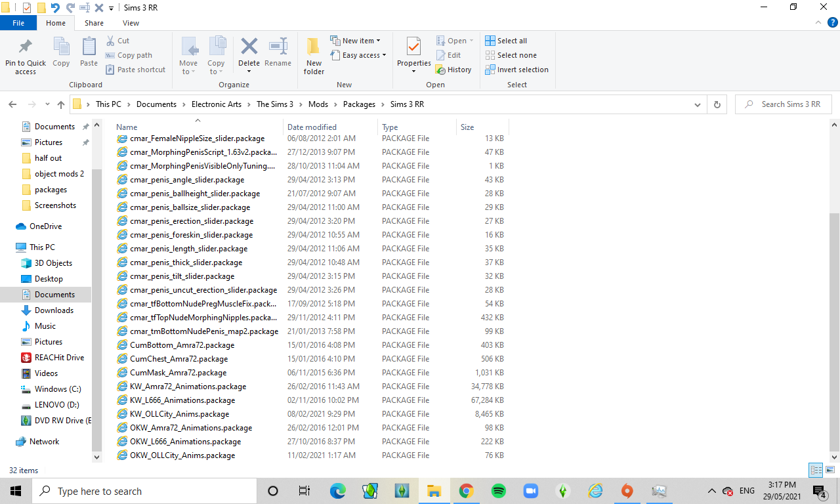Create a New folder from the ribbon

point(314,55)
